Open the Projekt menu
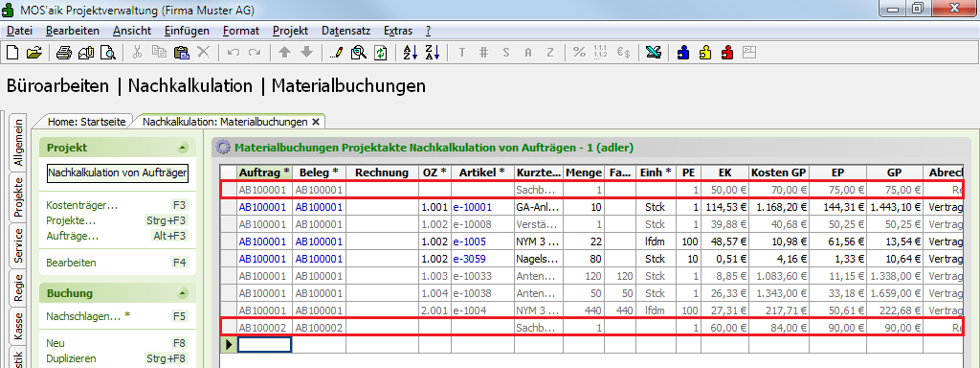 (x=290, y=31)
